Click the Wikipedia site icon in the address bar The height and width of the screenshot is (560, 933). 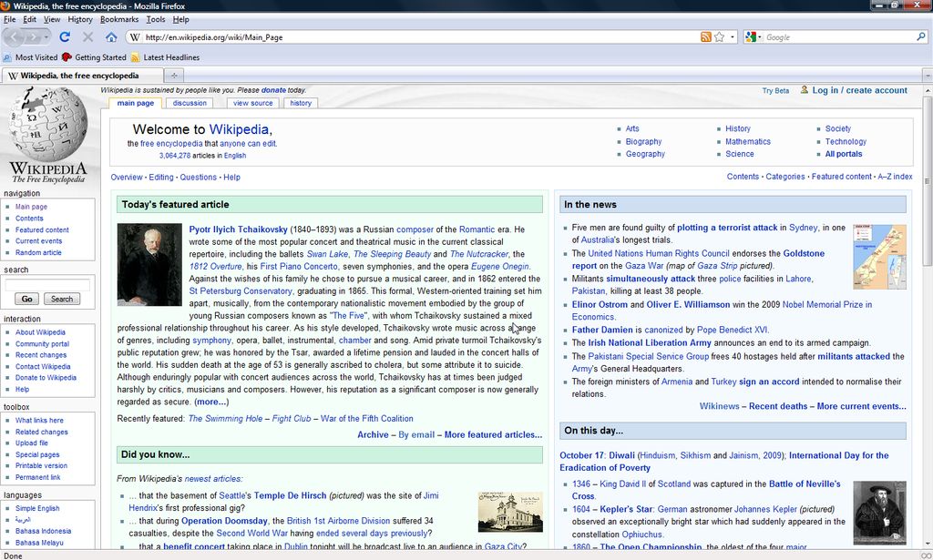pos(135,36)
